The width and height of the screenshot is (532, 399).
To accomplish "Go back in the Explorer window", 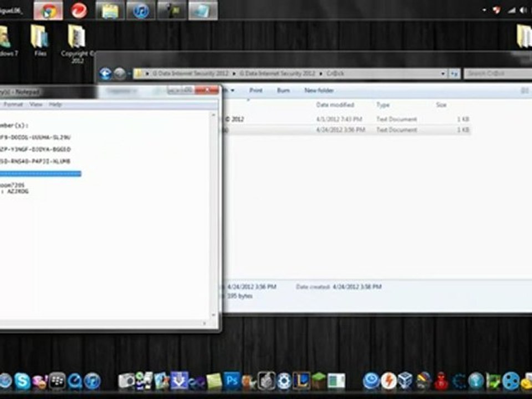I will pos(105,74).
